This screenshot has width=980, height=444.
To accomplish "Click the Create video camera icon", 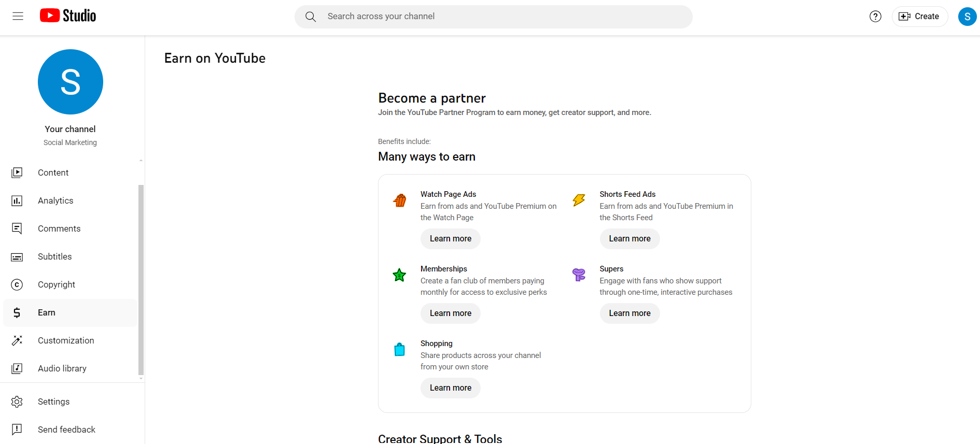I will click(904, 17).
